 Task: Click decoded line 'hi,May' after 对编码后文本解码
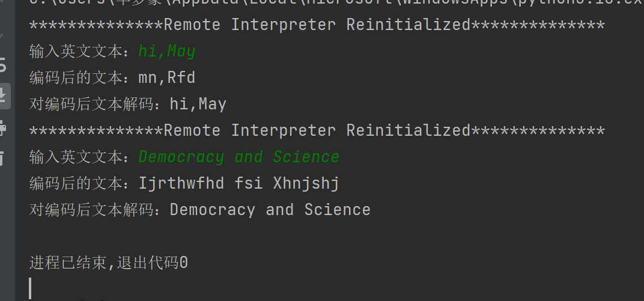pos(198,104)
